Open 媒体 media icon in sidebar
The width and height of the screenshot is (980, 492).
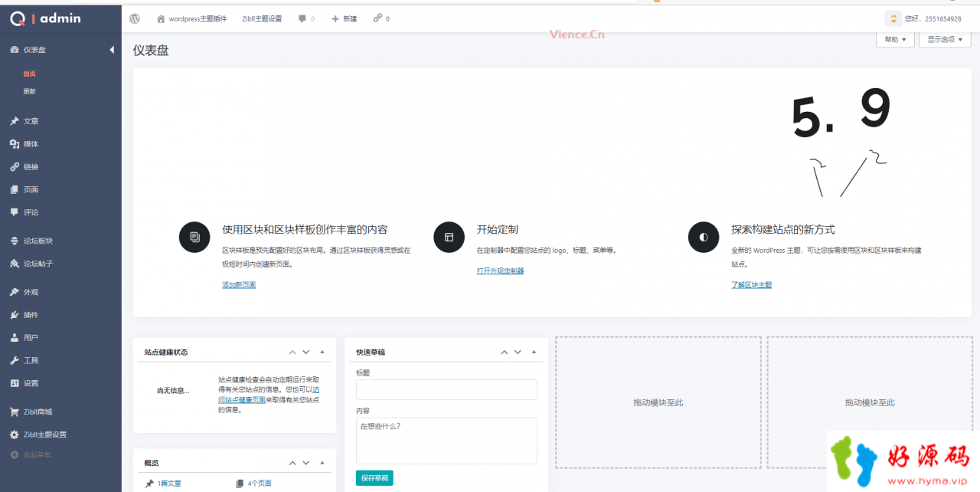click(x=15, y=144)
